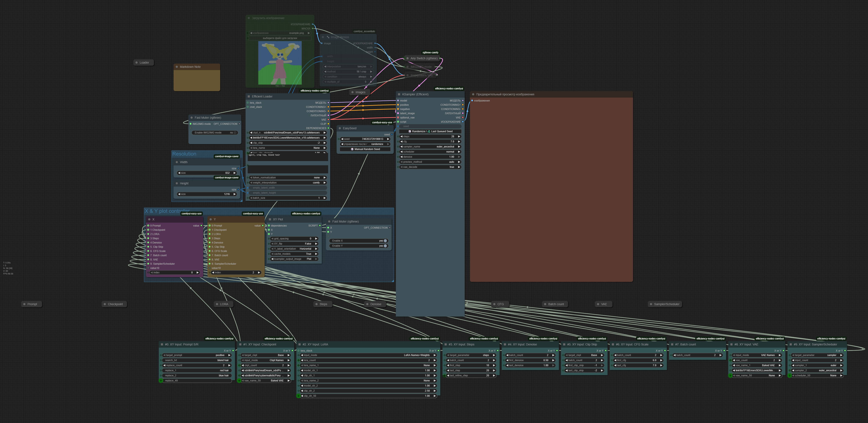
Task: Click the KSampler (Efficient) title square icon
Action: pyautogui.click(x=399, y=95)
